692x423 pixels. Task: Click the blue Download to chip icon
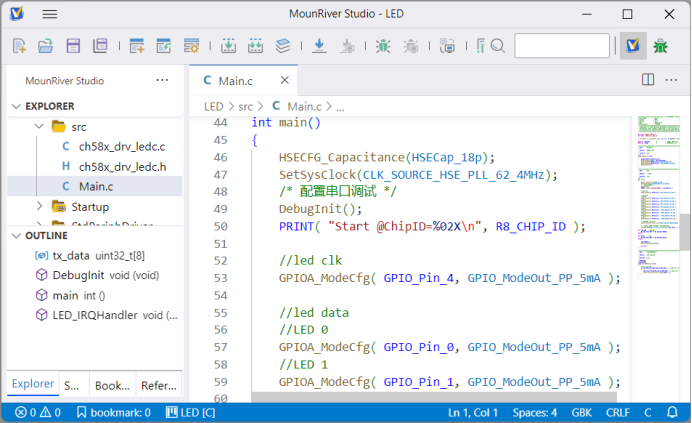coord(319,46)
